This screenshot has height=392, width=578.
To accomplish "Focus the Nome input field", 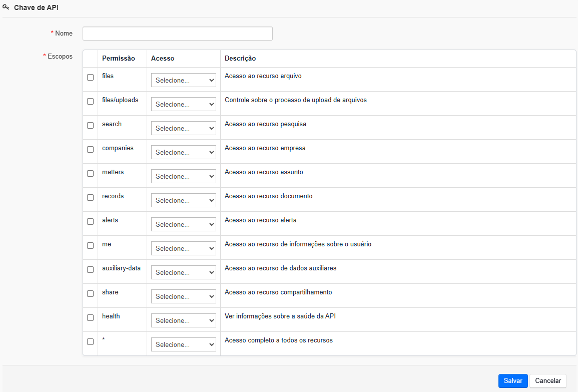I will [x=177, y=34].
